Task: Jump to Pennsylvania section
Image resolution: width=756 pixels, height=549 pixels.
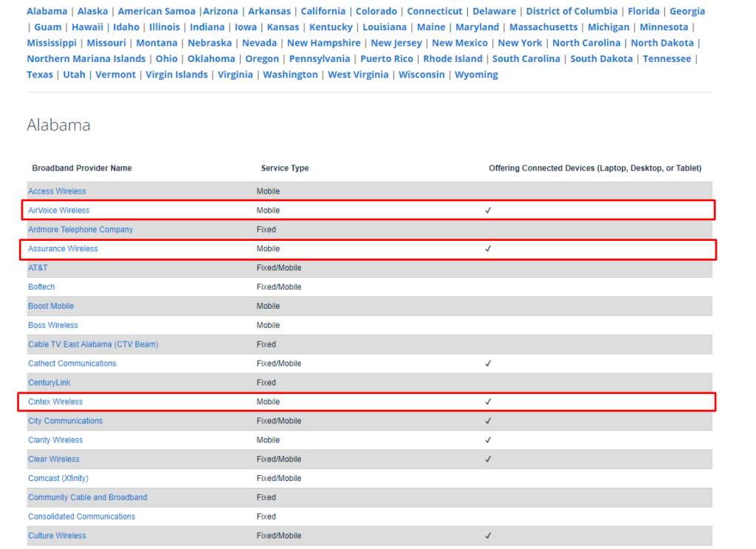Action: 319,59
